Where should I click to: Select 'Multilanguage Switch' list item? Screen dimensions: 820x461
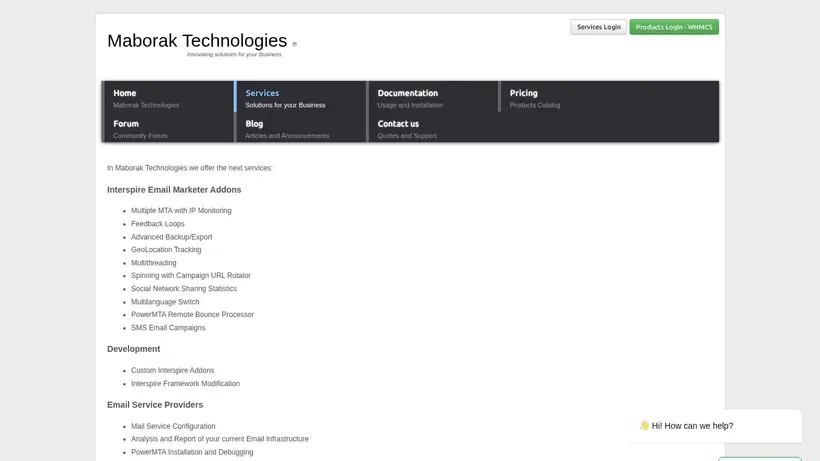tap(165, 302)
